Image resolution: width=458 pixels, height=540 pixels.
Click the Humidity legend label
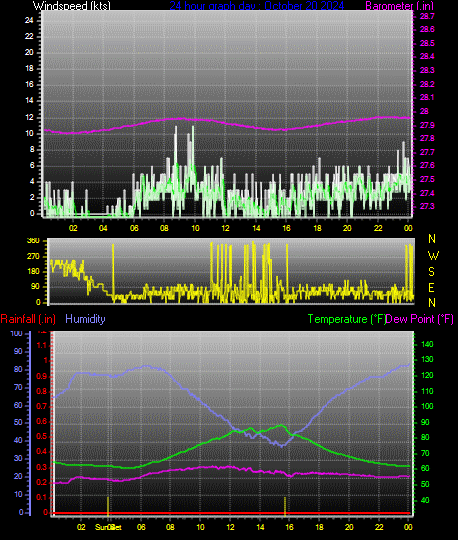pyautogui.click(x=85, y=319)
